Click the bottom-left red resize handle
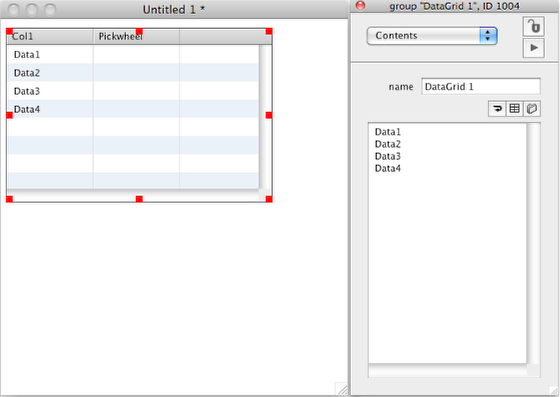Screen dimensions: 560x397 click(10, 199)
